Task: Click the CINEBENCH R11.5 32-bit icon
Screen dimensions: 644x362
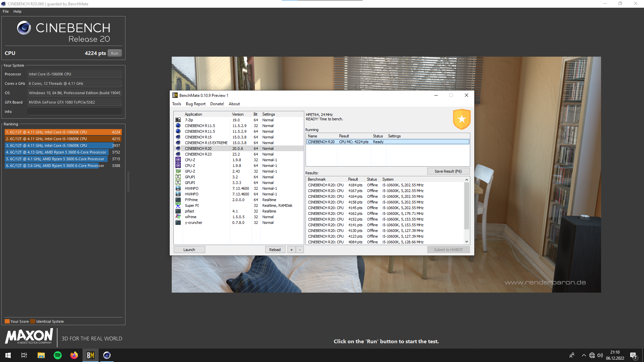Action: pyautogui.click(x=178, y=126)
